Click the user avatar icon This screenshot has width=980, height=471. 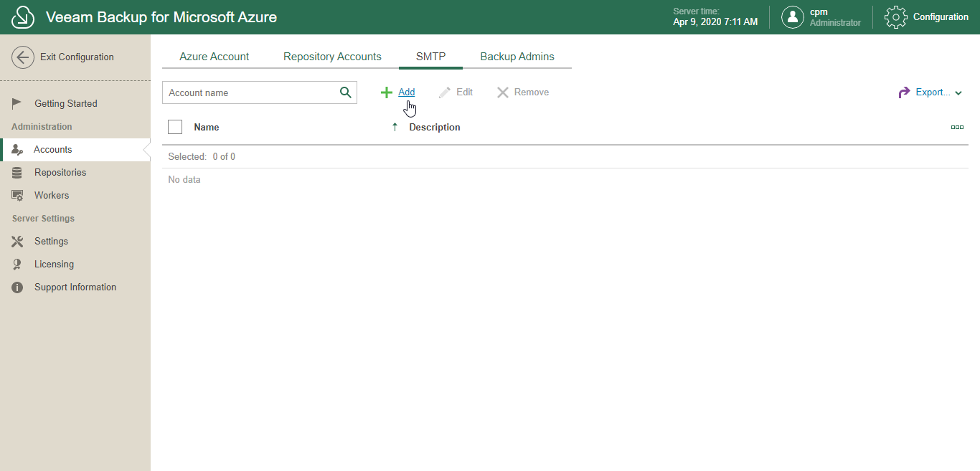[792, 17]
